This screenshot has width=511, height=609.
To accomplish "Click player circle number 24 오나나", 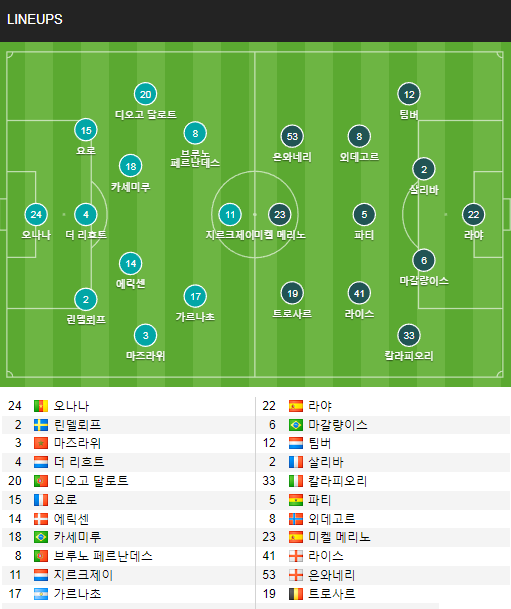I will click(x=36, y=214).
